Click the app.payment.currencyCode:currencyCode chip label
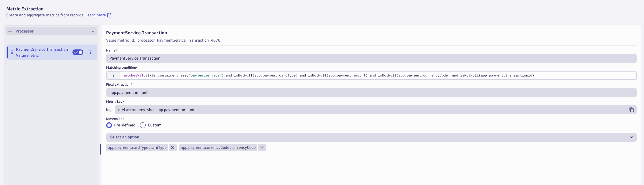This screenshot has height=185, width=644. point(218,148)
